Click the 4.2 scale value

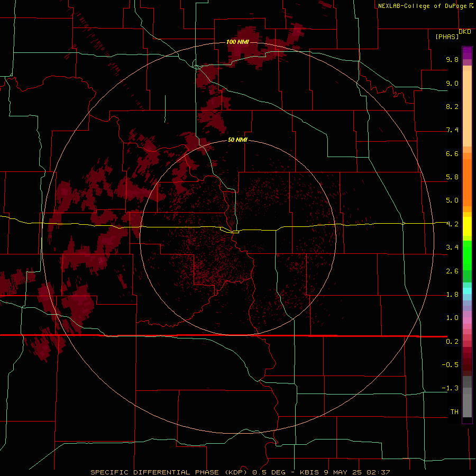click(x=452, y=224)
